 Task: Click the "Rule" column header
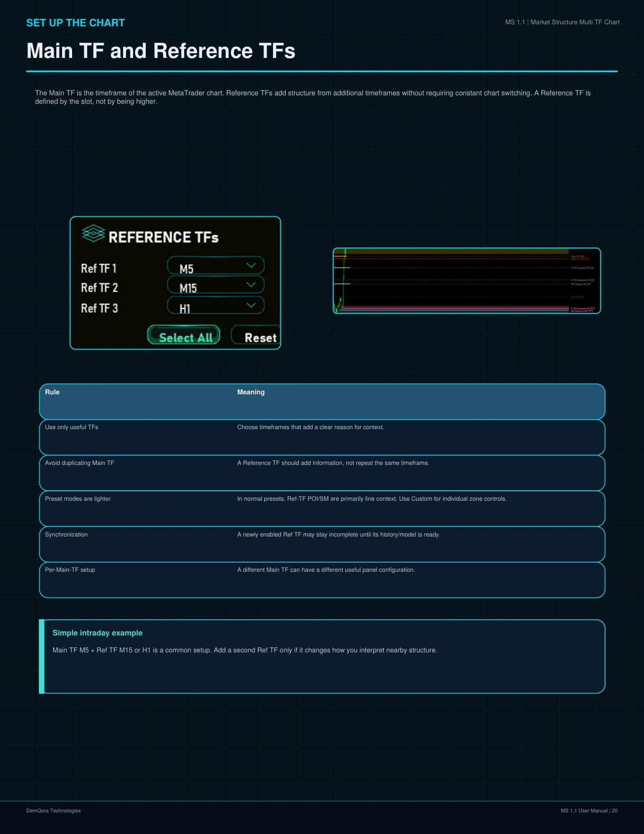(52, 392)
